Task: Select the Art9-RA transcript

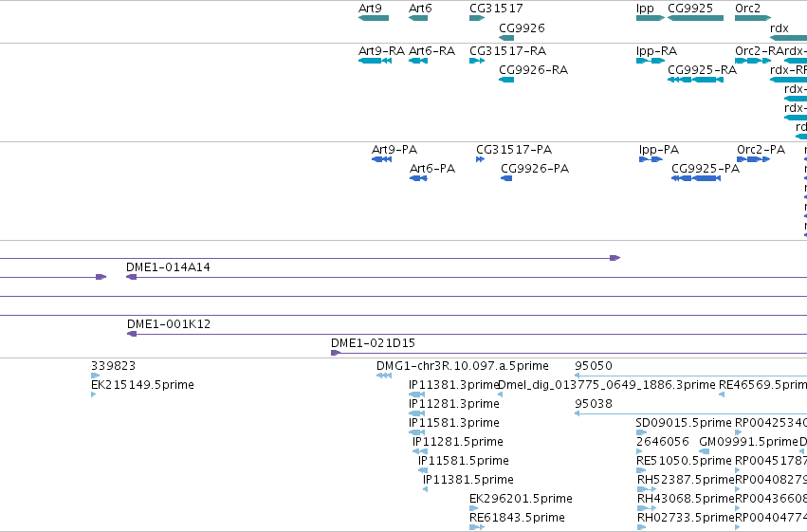Action: 375,61
